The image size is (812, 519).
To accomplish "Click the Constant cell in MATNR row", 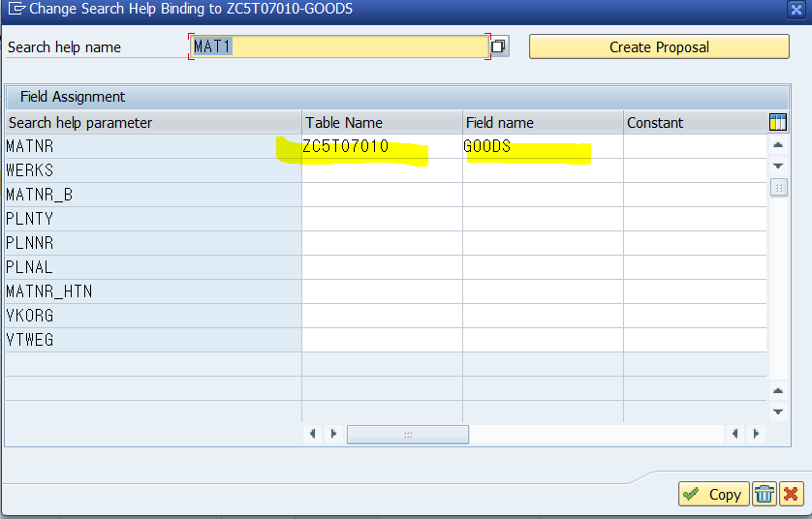I will [x=695, y=146].
